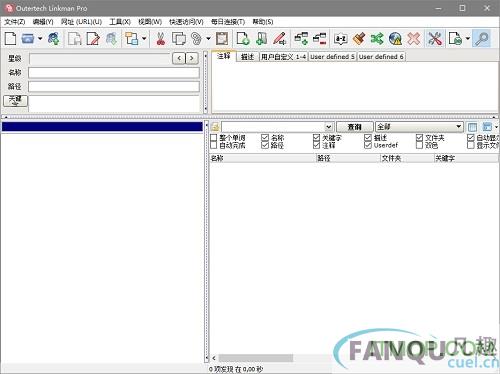Click the globe with green plus icon
This screenshot has width=500, height=374.
coord(53,38)
